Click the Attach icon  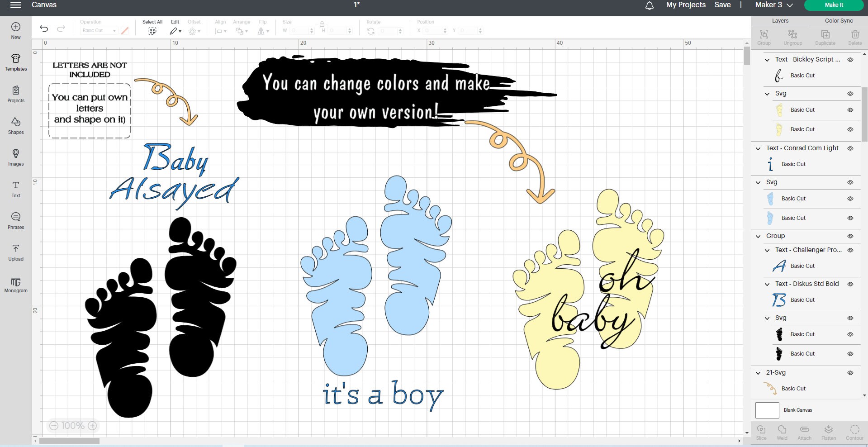click(x=804, y=431)
